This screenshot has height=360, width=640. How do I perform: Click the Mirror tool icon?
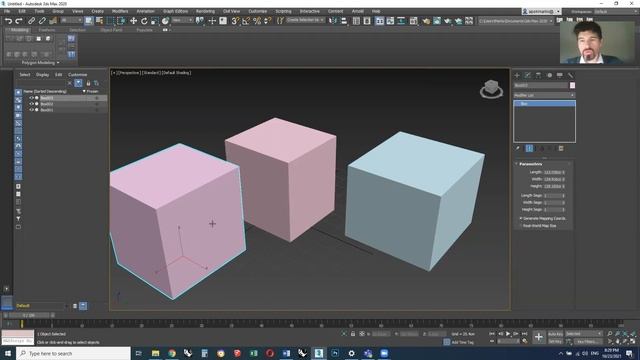333,21
